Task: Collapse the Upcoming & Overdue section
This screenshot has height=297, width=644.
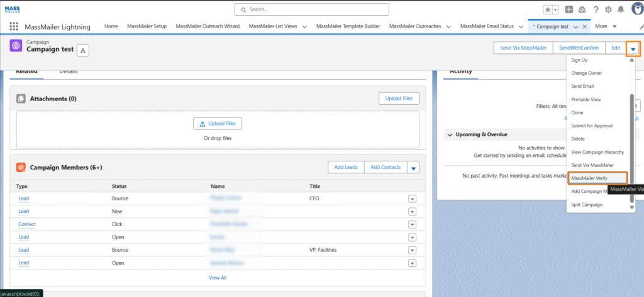Action: point(449,134)
